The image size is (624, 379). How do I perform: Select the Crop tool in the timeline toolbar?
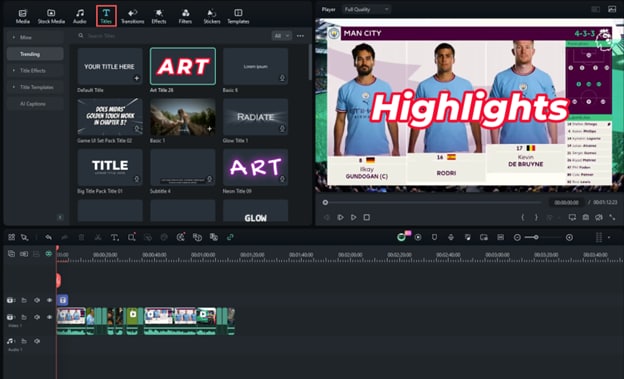(131, 237)
